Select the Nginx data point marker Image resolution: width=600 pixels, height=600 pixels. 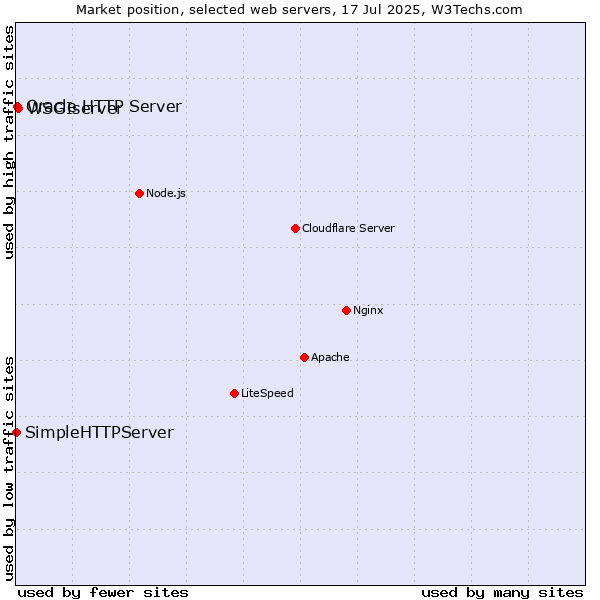pos(346,310)
